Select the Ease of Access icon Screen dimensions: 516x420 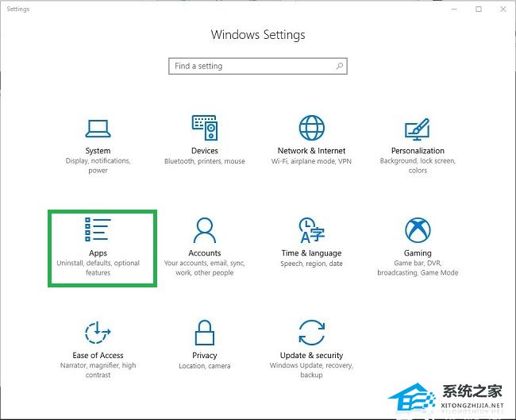(98, 333)
